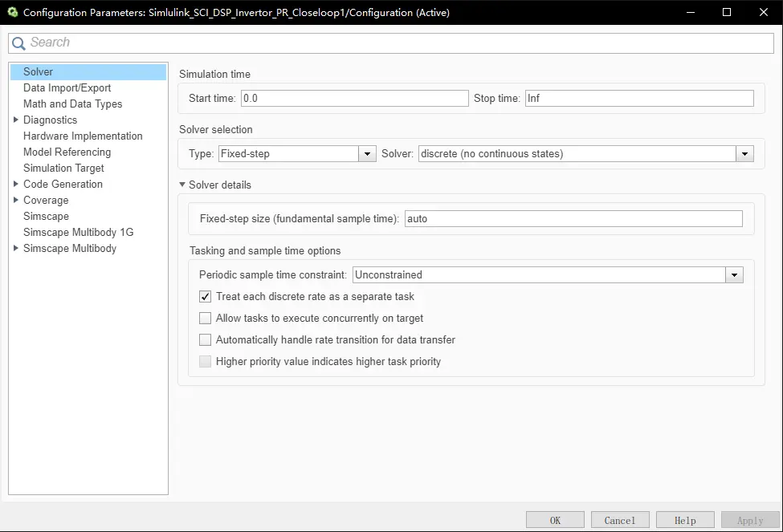The image size is (783, 532).
Task: Click Tasking and sample time options label
Action: 265,250
